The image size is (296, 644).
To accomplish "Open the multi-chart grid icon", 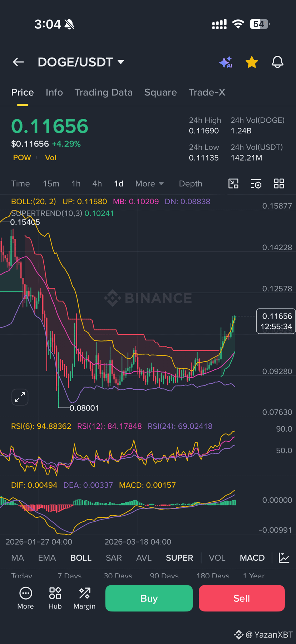I will pos(279,184).
